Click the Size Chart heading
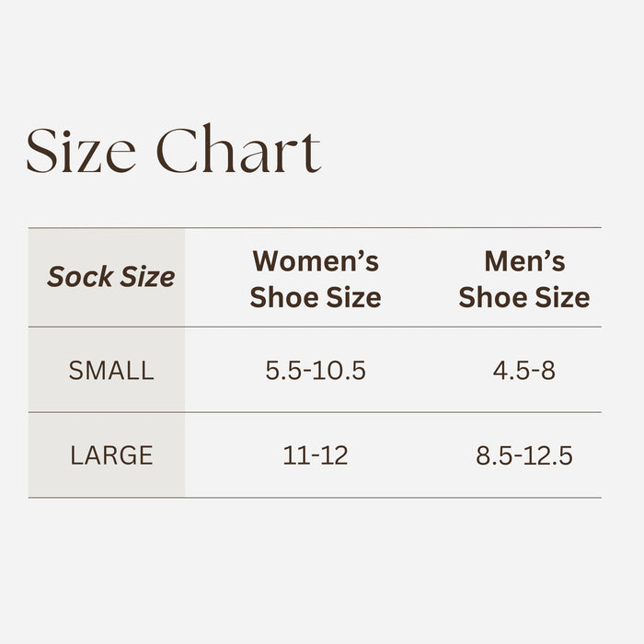Viewport: 644px width, 644px height. (173, 151)
